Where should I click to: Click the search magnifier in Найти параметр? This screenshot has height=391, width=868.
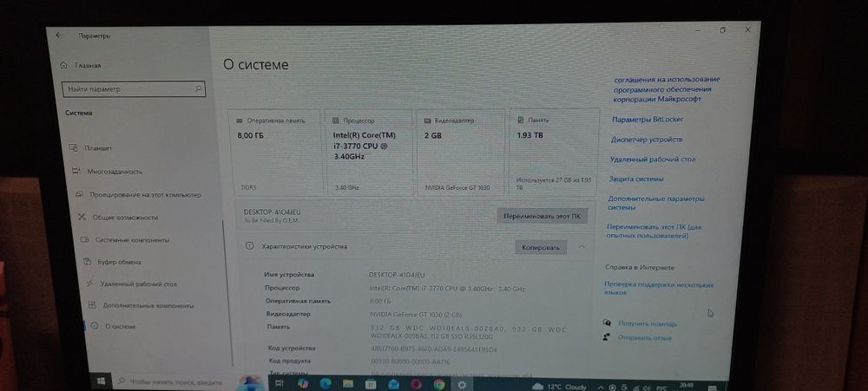click(x=198, y=88)
